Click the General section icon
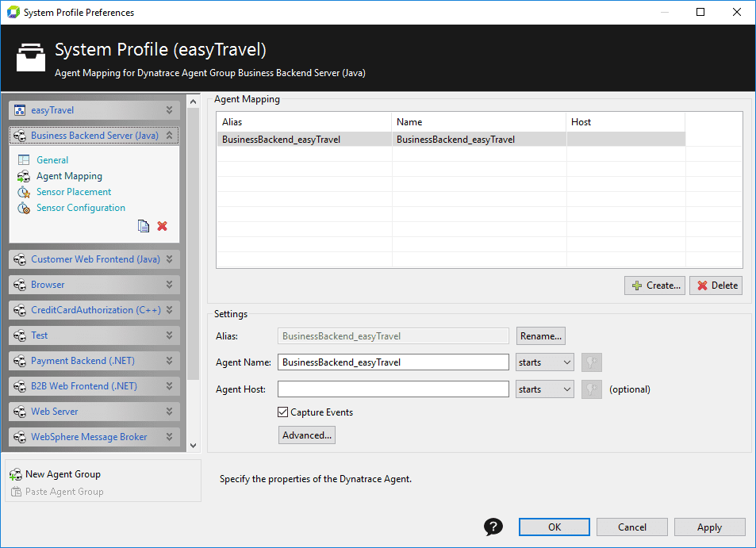756x548 pixels. 24,160
